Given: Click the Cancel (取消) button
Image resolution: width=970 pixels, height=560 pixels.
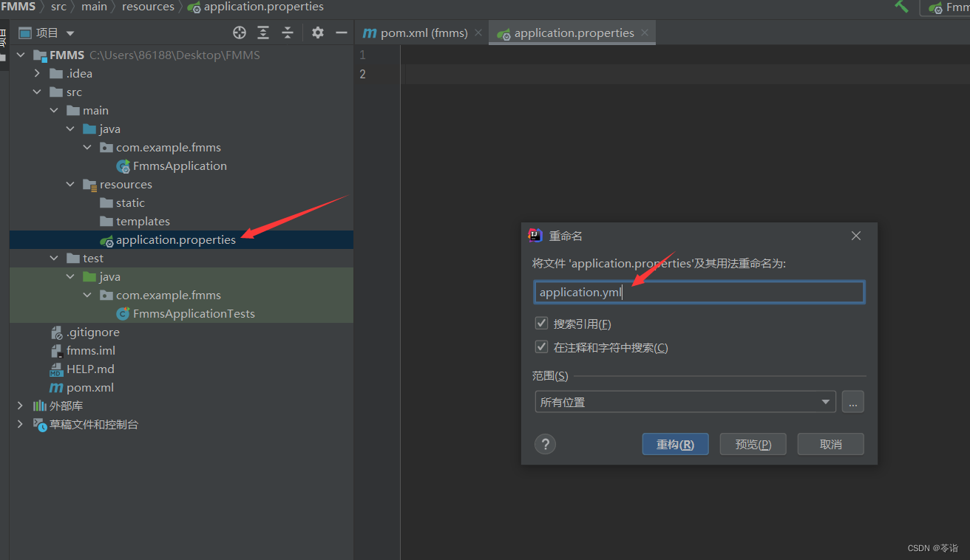Looking at the screenshot, I should coord(830,444).
